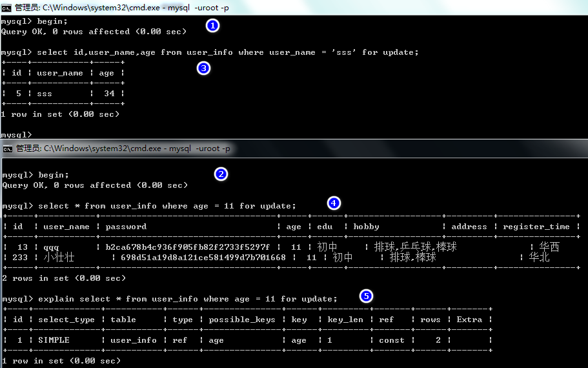Focus the top cmd window via its title text
The height and width of the screenshot is (368, 588).
tap(123, 7)
